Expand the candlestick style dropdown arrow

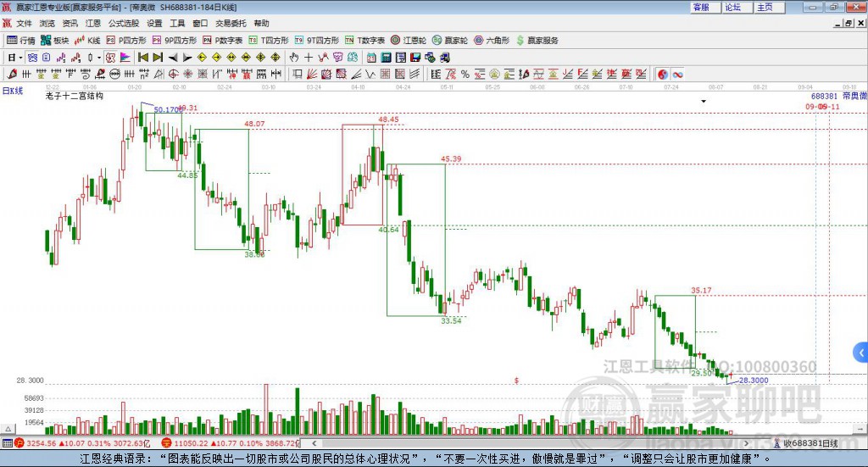pos(99,58)
